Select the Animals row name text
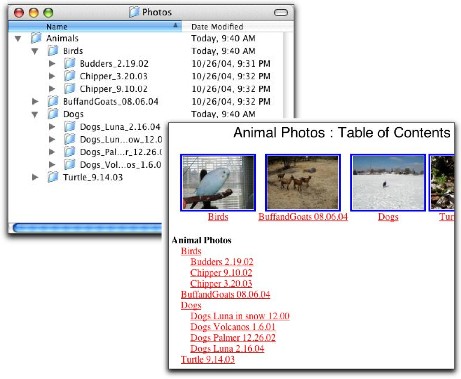The width and height of the screenshot is (461, 379). click(x=62, y=38)
